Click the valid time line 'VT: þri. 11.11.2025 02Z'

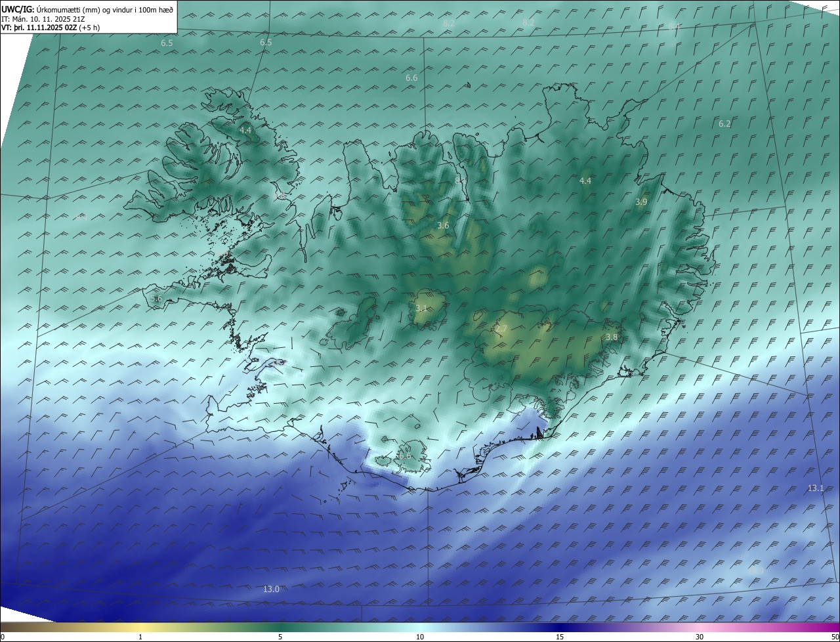click(x=39, y=28)
